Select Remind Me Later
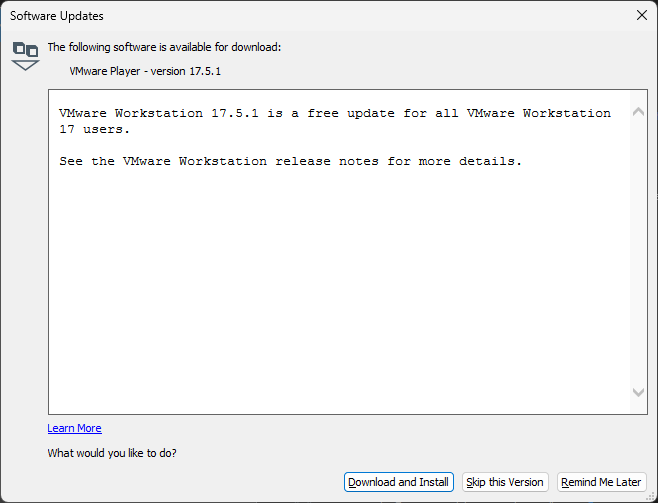 [601, 482]
